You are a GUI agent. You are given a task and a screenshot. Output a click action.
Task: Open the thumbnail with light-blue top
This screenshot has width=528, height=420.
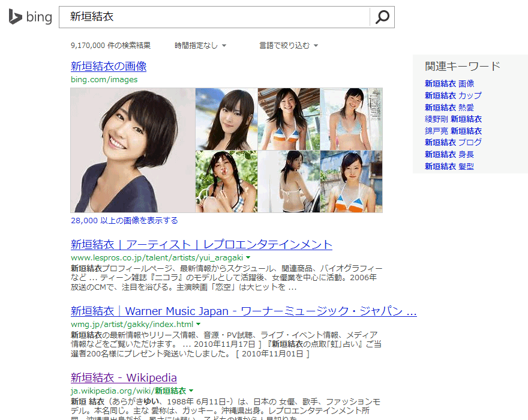pos(351,119)
